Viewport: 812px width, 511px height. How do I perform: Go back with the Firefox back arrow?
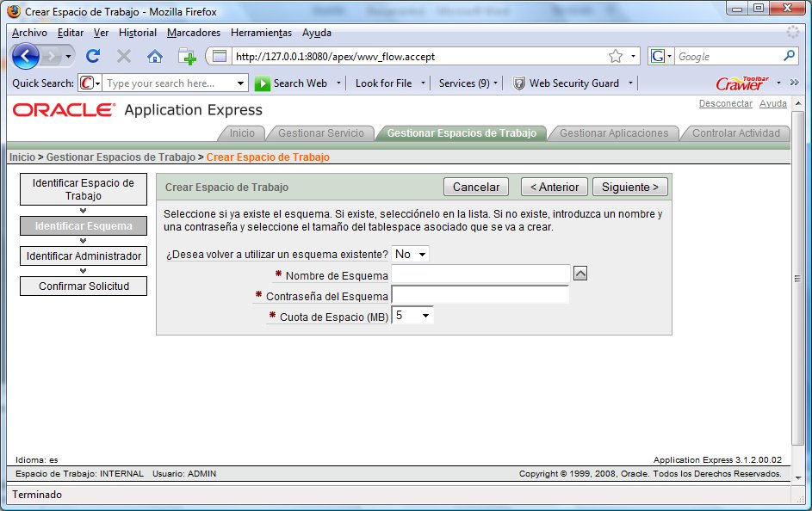[x=25, y=56]
